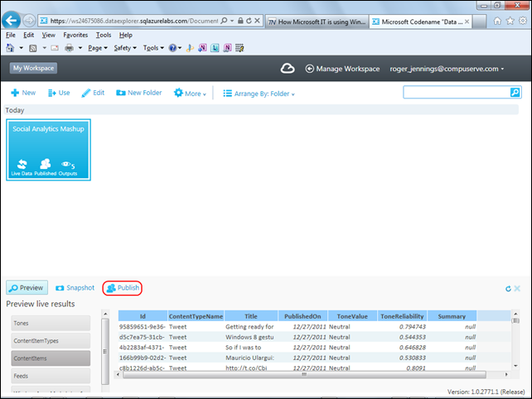Open the Home icon dropdown arrow
532x399 pixels.
click(x=21, y=48)
